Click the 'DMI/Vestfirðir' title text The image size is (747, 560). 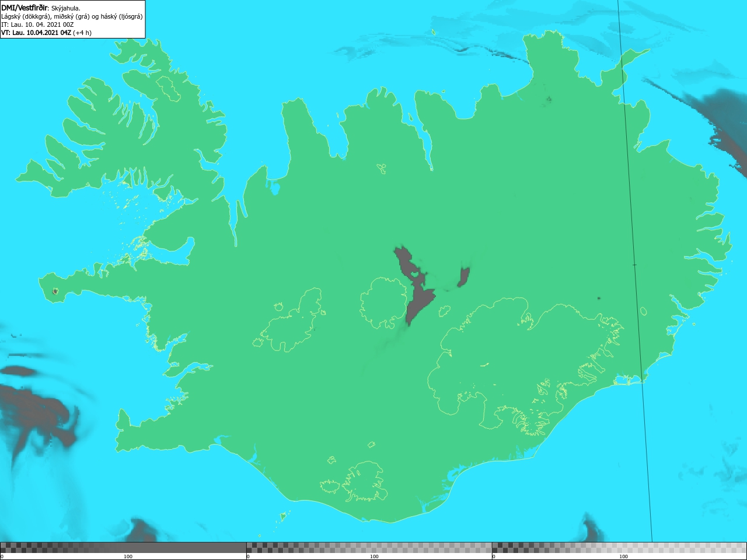(25, 8)
